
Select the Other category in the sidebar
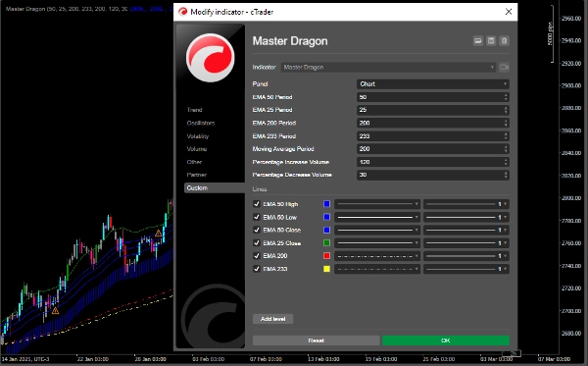(x=194, y=162)
